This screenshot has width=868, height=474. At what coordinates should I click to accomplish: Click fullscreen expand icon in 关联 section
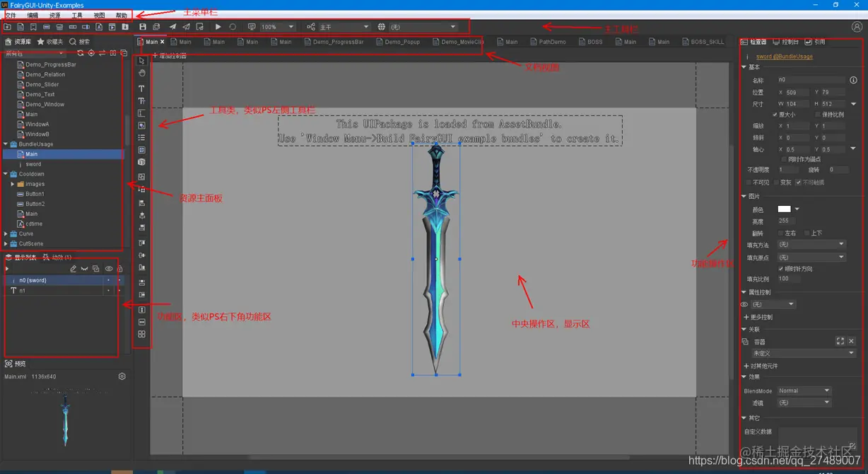point(840,341)
